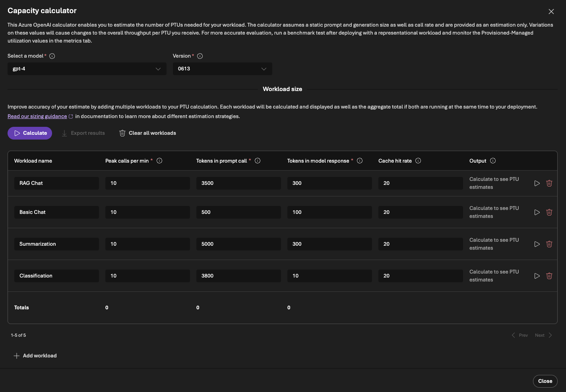The image size is (566, 392).
Task: Edit prompt tokens 3800 for Classification
Action: [x=238, y=276]
